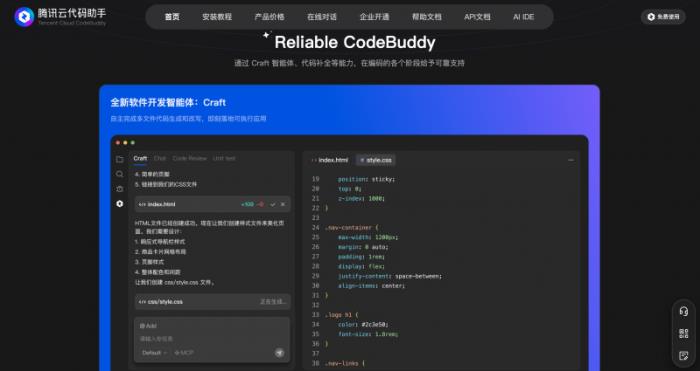Click the '.nav-links {' code line
The height and width of the screenshot is (371, 700).
click(x=345, y=363)
